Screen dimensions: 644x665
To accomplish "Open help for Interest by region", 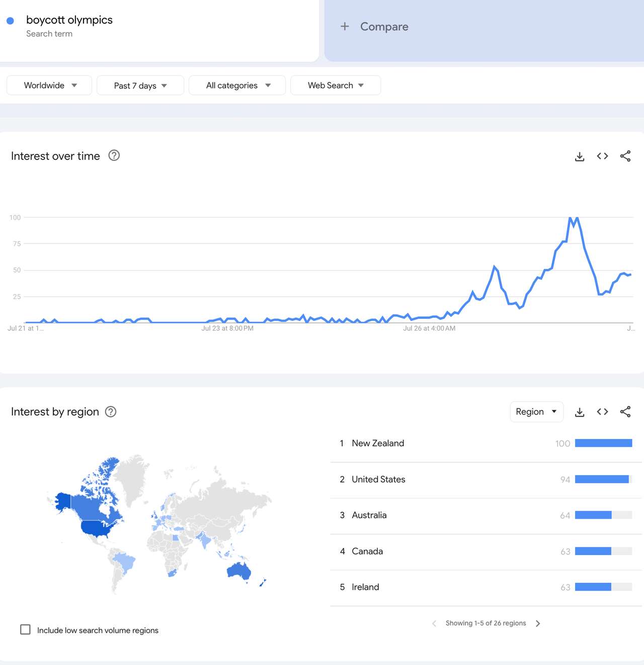I will pyautogui.click(x=111, y=411).
